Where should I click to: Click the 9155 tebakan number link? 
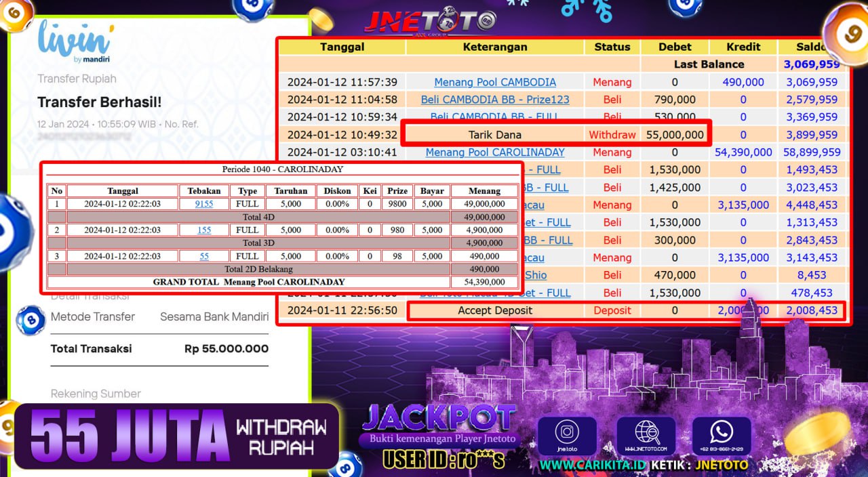pyautogui.click(x=203, y=203)
